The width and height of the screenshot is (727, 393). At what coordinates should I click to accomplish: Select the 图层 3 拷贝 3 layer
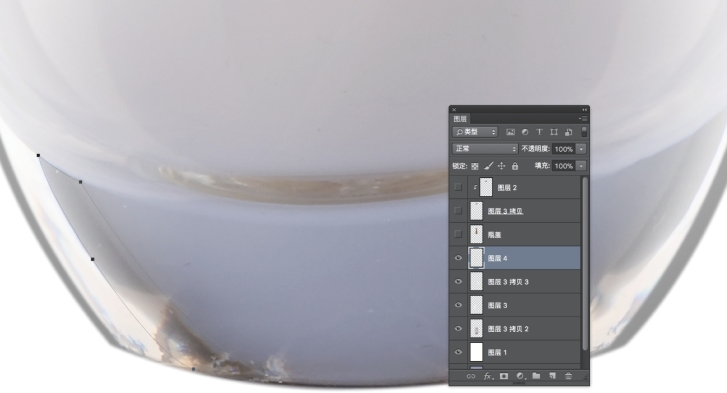point(515,281)
